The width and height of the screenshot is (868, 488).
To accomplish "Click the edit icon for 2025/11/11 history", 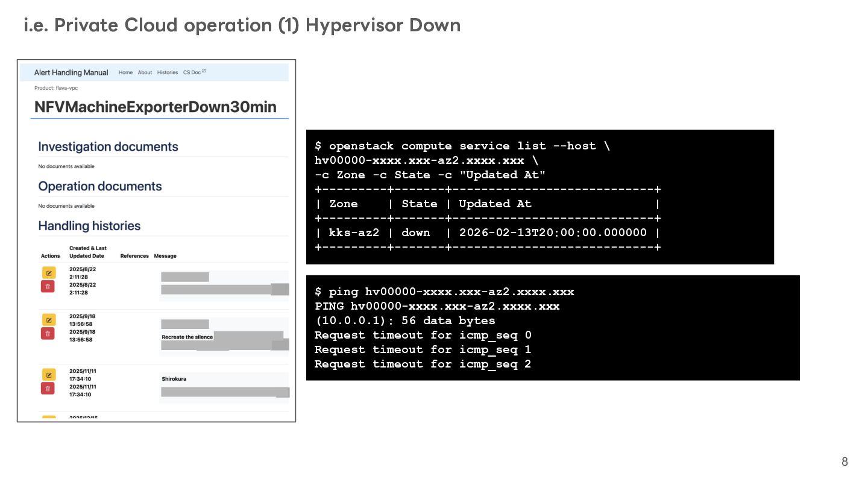I will [x=48, y=375].
